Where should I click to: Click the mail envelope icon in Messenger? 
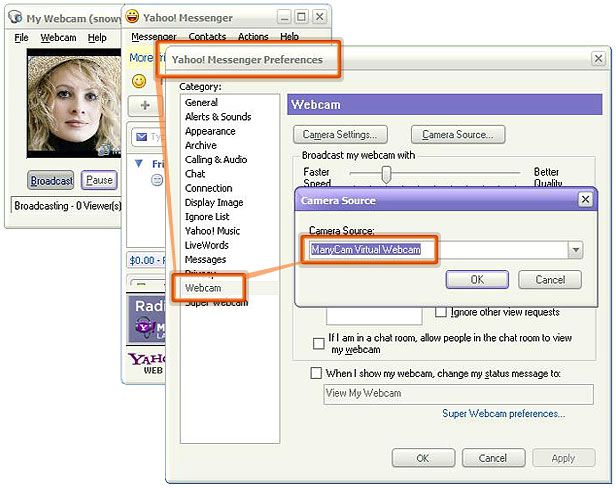point(141,137)
